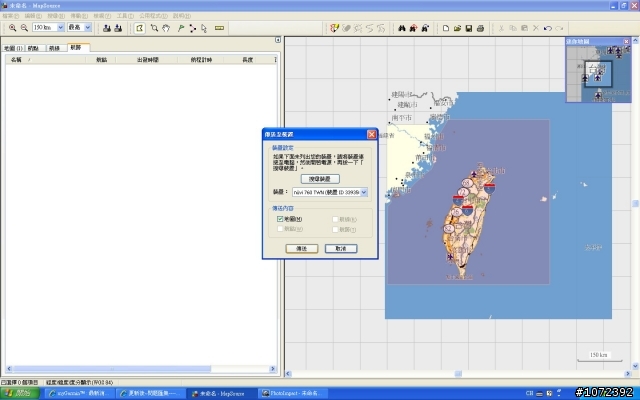Select the Hand pan tool
Image resolution: width=640 pixels, height=400 pixels.
pyautogui.click(x=166, y=28)
